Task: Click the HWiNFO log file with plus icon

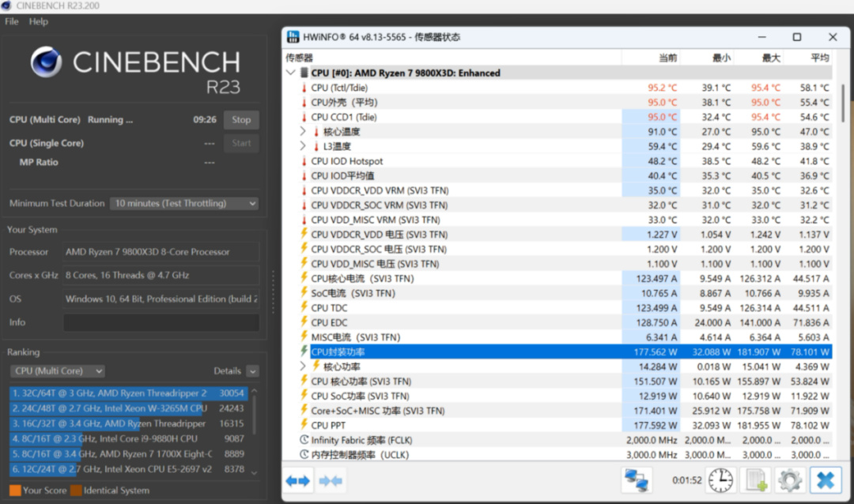Action: point(756,480)
